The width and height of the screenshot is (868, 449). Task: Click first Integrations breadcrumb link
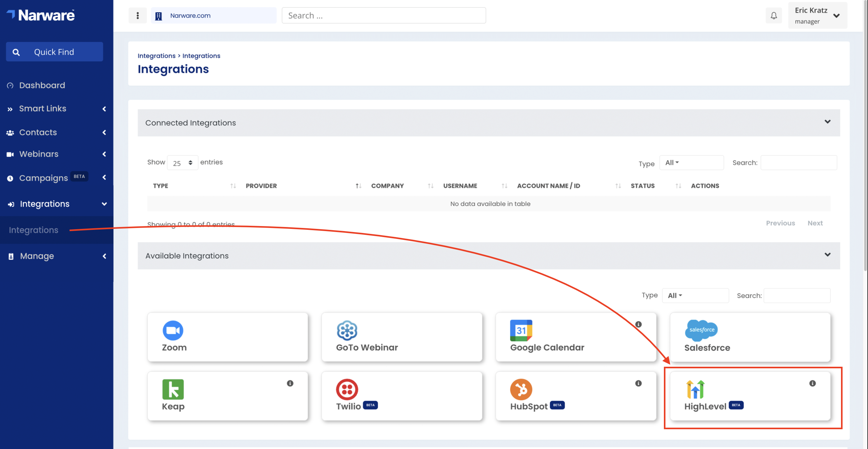(156, 56)
